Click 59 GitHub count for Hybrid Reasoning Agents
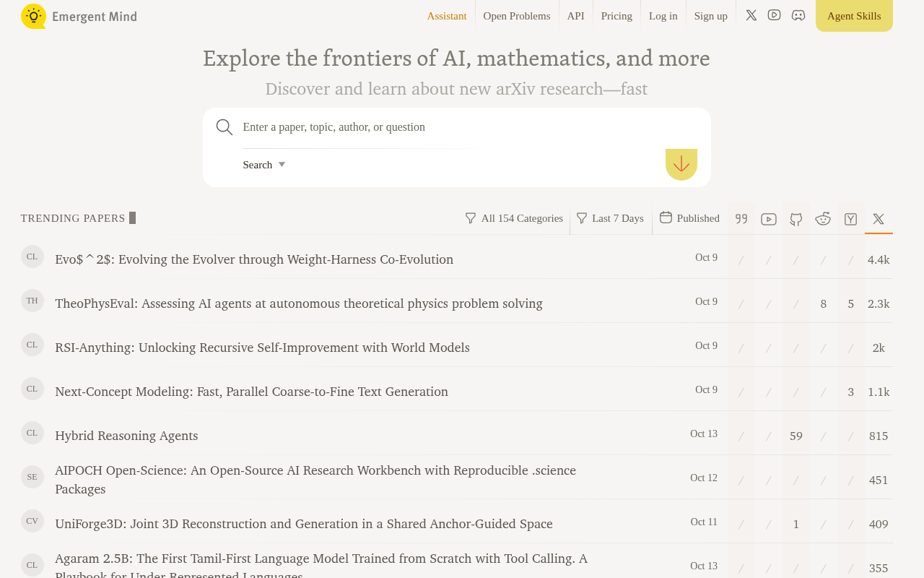 (796, 436)
